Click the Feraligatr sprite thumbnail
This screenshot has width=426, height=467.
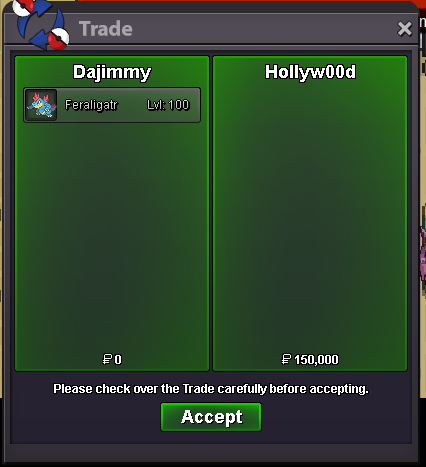(x=41, y=105)
